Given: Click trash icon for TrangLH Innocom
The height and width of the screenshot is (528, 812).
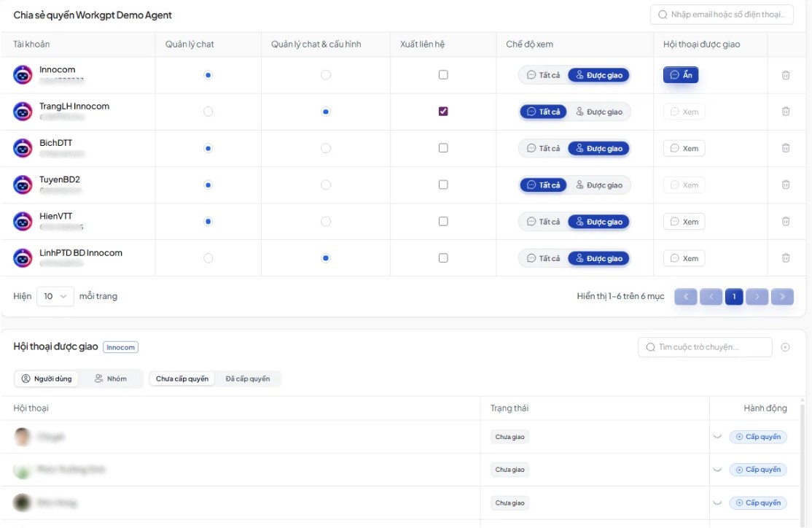Looking at the screenshot, I should (786, 112).
